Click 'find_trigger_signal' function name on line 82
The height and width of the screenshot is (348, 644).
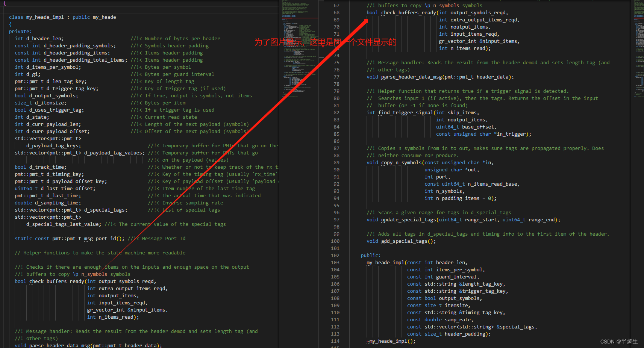406,113
